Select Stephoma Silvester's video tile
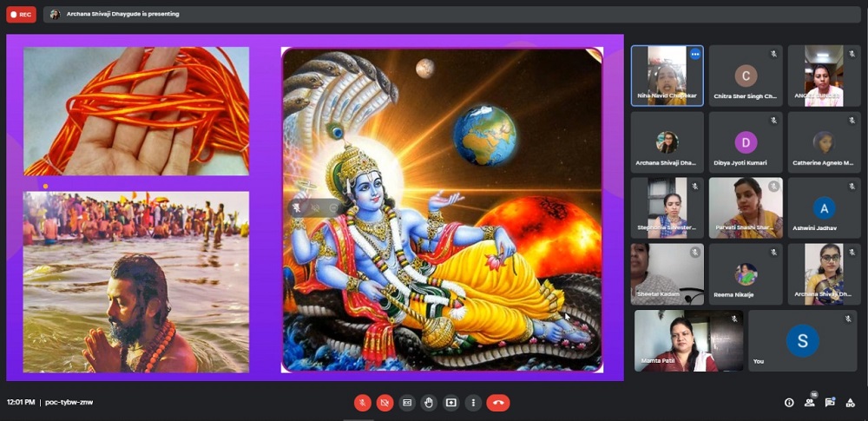The width and height of the screenshot is (868, 421). click(x=667, y=207)
